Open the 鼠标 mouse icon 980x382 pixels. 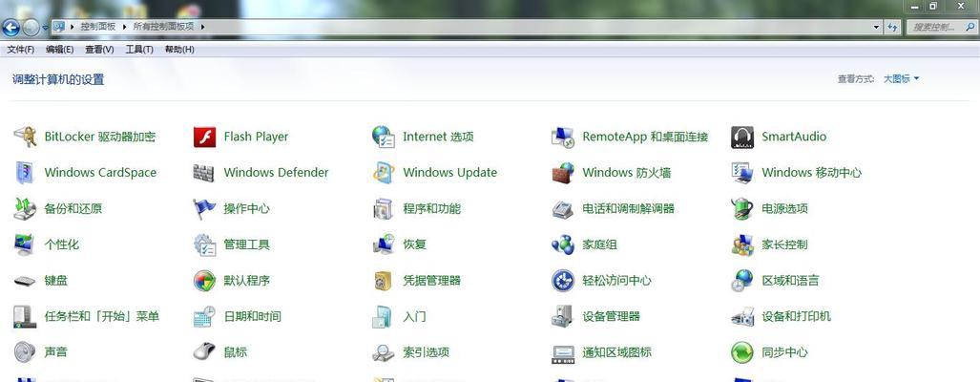[x=204, y=352]
